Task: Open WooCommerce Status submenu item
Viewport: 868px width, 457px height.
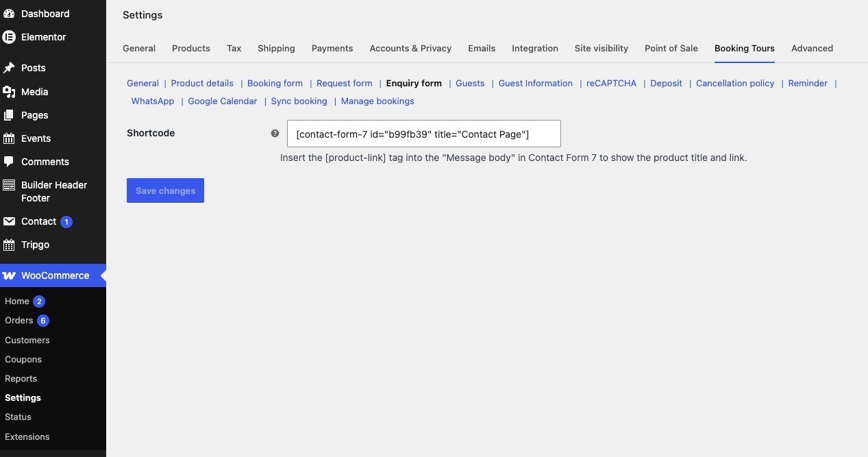Action: [x=18, y=417]
